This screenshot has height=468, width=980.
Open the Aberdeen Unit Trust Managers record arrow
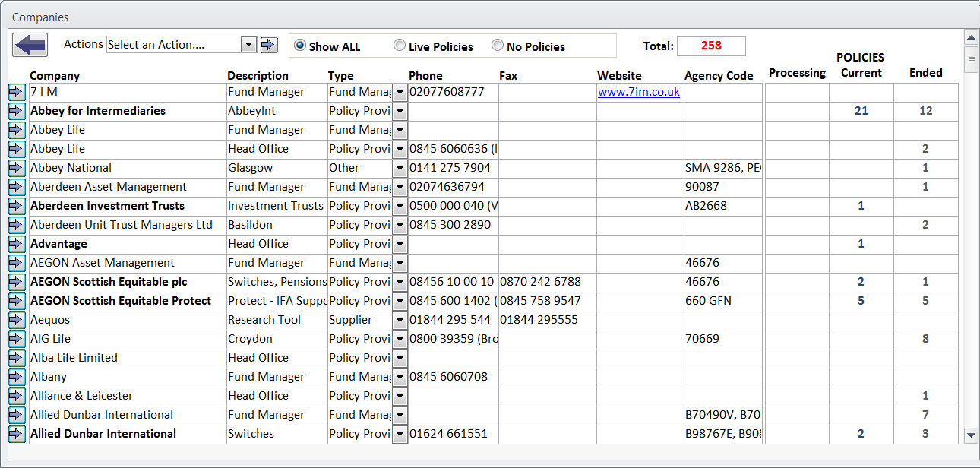click(x=17, y=225)
